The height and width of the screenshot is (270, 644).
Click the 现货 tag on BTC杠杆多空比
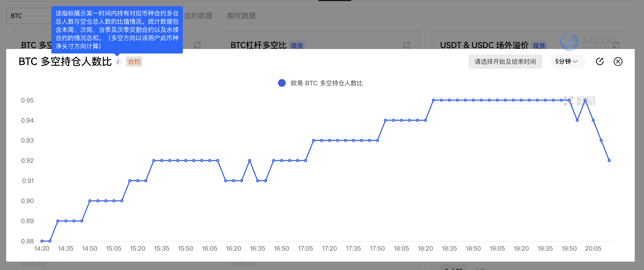pos(297,46)
